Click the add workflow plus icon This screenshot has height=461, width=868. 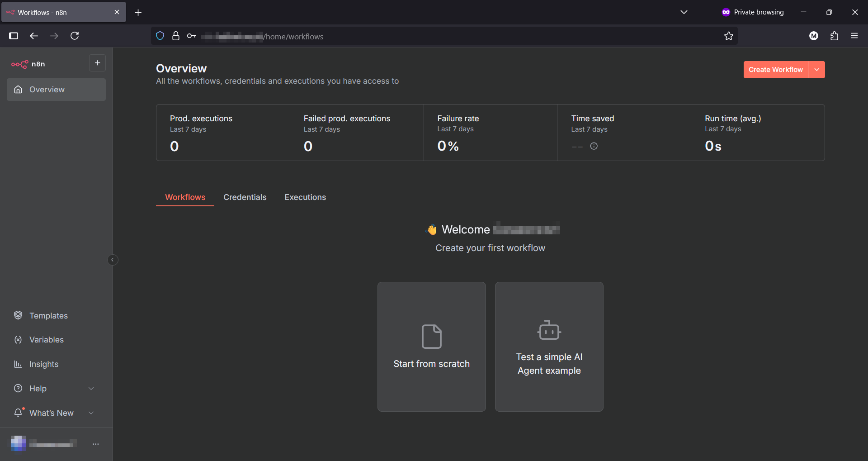click(97, 63)
